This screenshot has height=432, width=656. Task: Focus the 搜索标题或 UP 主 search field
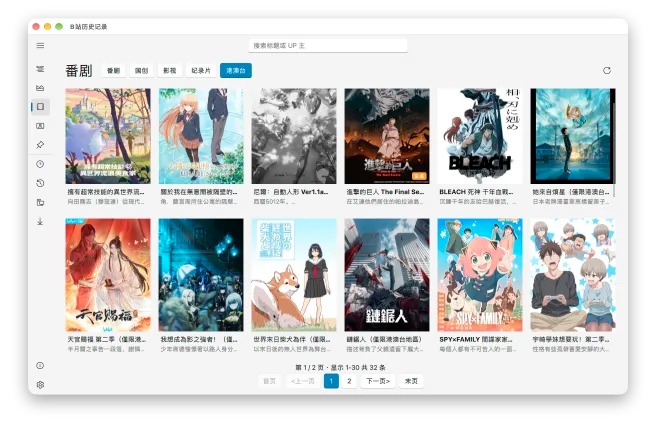(x=328, y=46)
